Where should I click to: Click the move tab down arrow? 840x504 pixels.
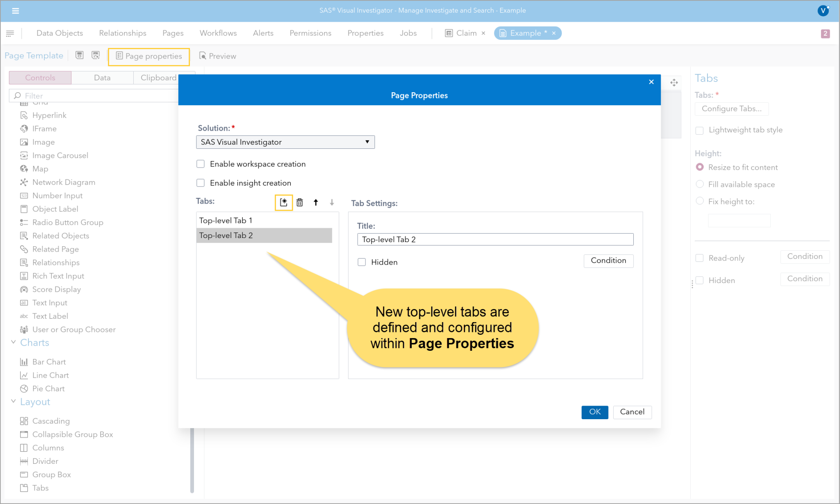332,202
